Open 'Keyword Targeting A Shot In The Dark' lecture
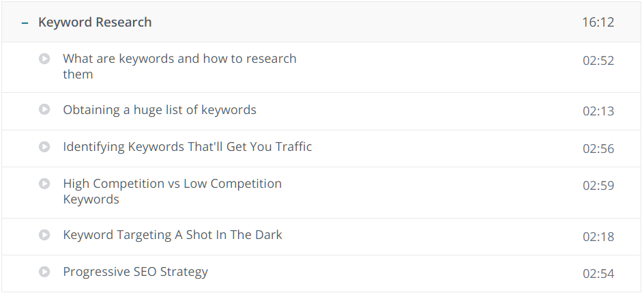Screen dimensions: 644x295 coord(173,235)
